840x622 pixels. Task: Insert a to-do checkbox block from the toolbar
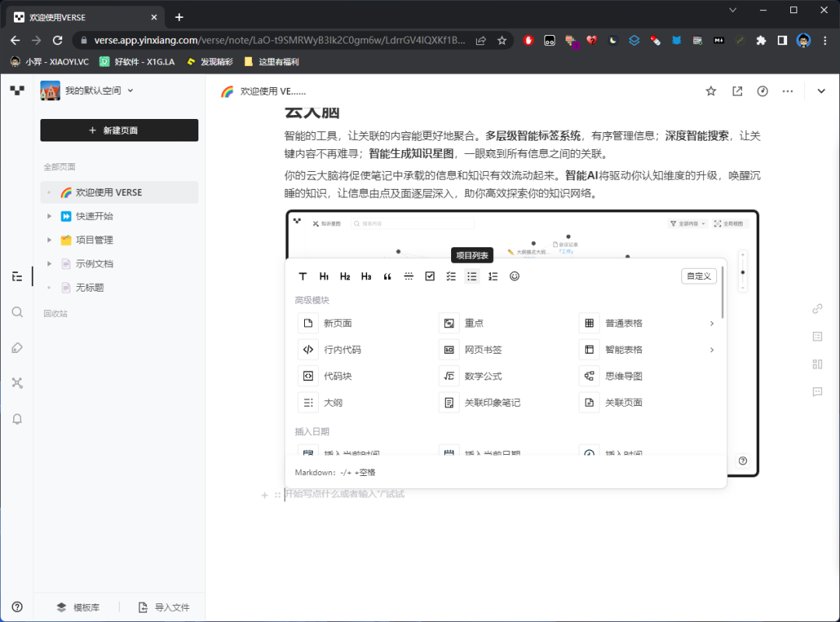429,276
